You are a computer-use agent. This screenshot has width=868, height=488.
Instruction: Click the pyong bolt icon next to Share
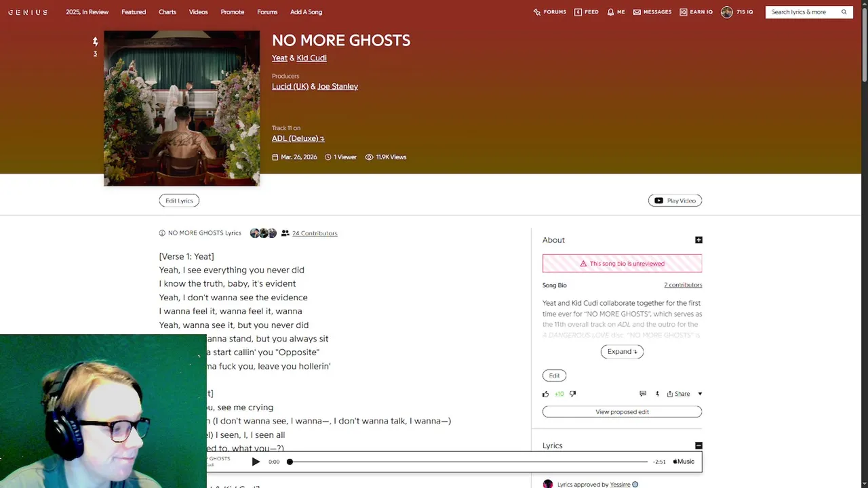[657, 394]
